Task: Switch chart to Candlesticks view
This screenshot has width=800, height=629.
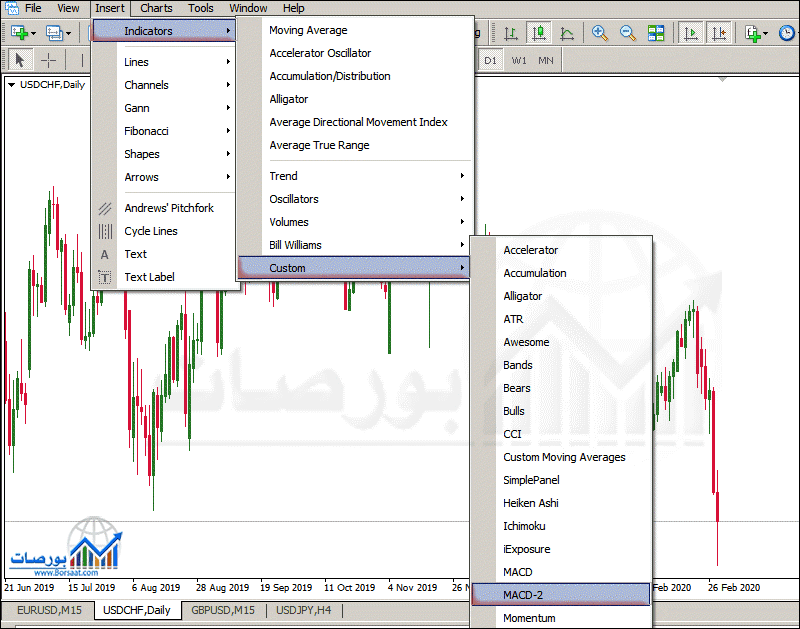Action: pos(539,33)
